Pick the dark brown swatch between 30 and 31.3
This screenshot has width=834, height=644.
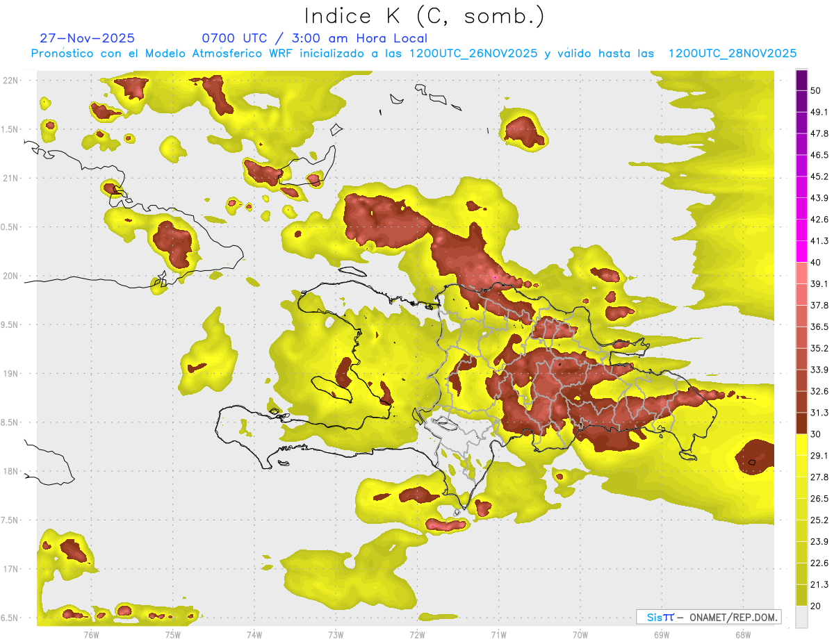pyautogui.click(x=801, y=423)
